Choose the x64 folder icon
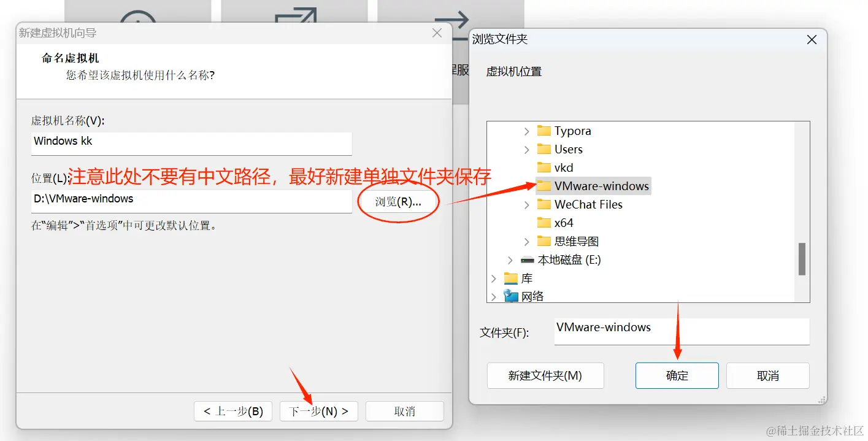 pos(543,223)
